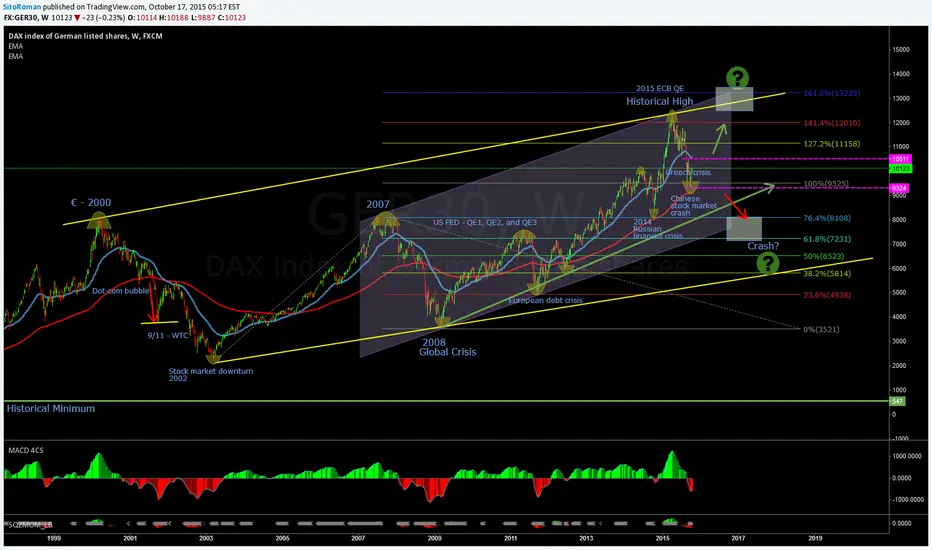Select the green 547 price label
This screenshot has width=932, height=550.
[x=897, y=401]
